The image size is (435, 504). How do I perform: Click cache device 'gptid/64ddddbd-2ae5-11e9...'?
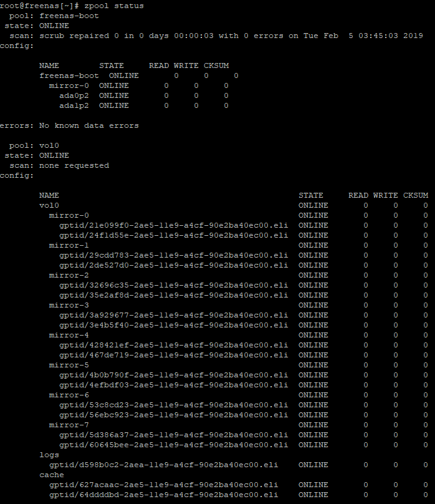point(164,495)
